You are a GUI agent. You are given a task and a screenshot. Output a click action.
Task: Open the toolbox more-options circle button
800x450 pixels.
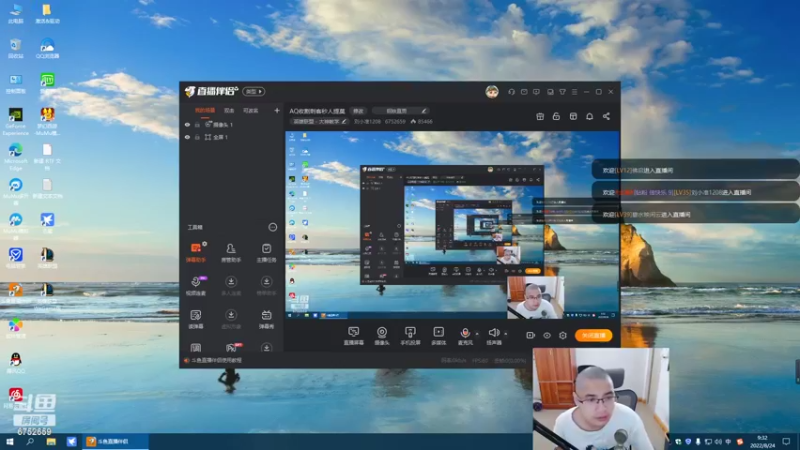(272, 227)
